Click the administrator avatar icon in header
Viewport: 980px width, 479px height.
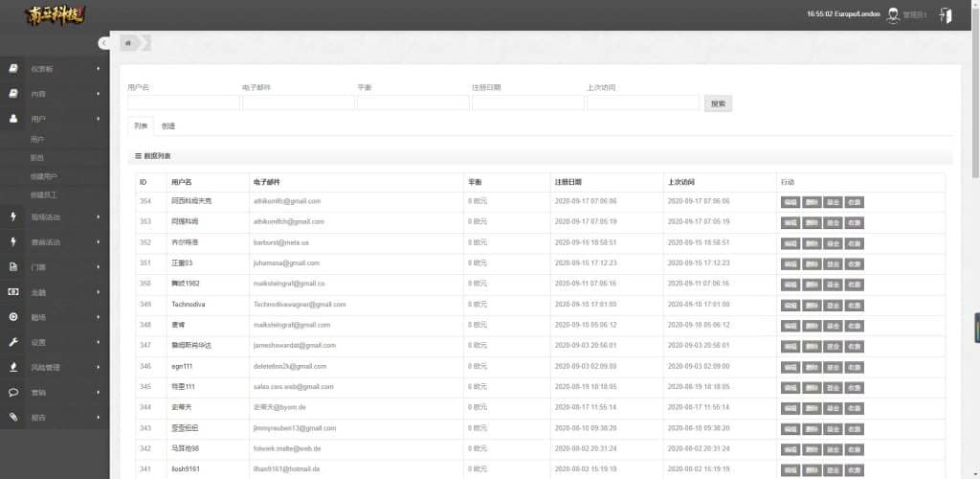pos(893,14)
